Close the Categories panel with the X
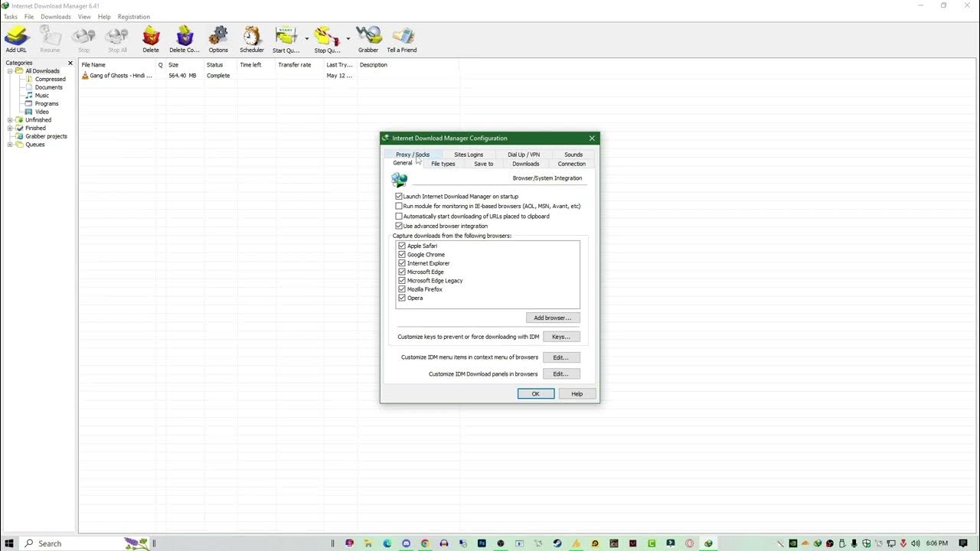Image resolution: width=980 pixels, height=551 pixels. (70, 63)
